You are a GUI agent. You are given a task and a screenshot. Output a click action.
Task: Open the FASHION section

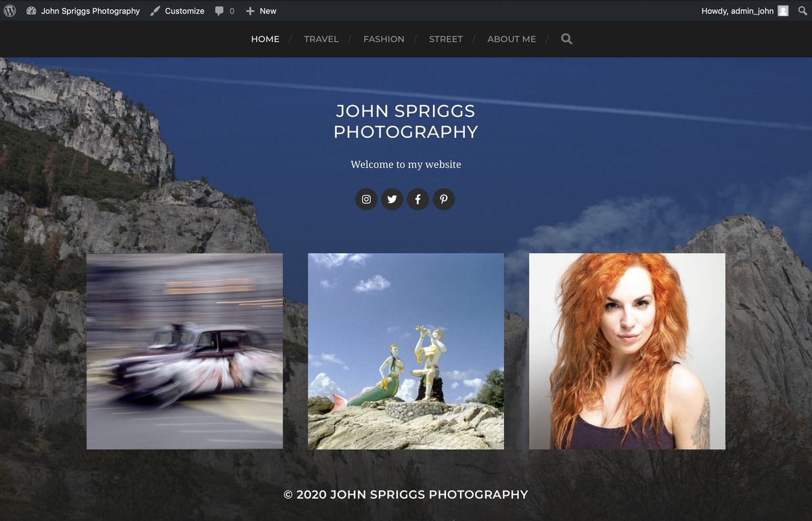[x=384, y=39]
